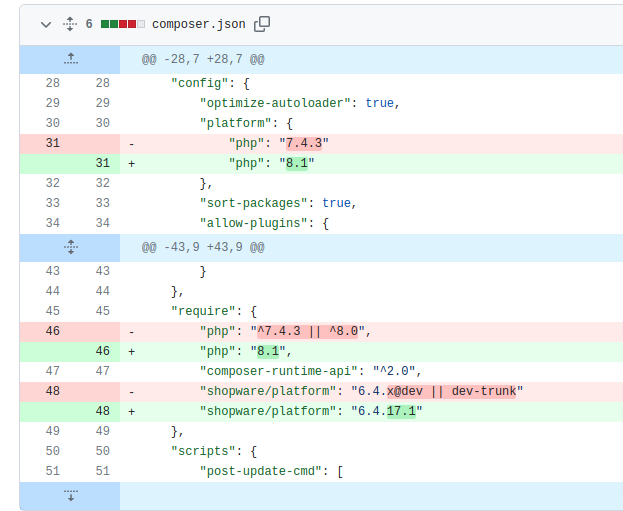This screenshot has width=623, height=511.
Task: Select added line number 31
Action: click(102, 163)
